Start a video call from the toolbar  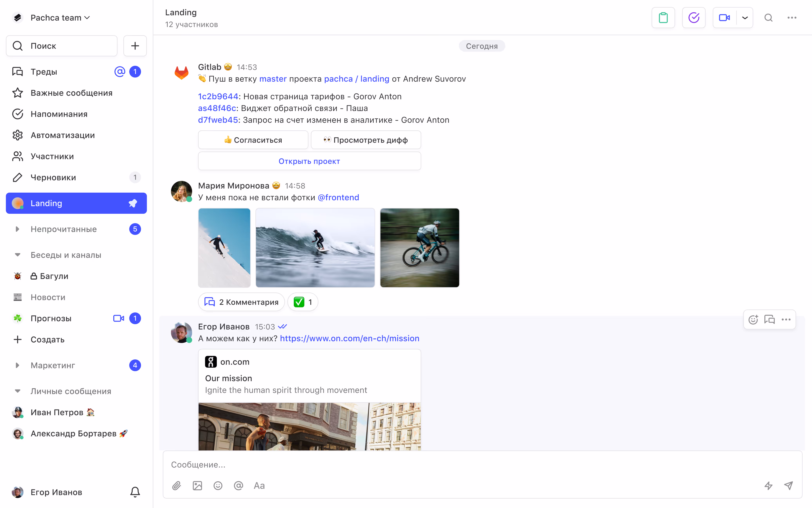pyautogui.click(x=725, y=17)
